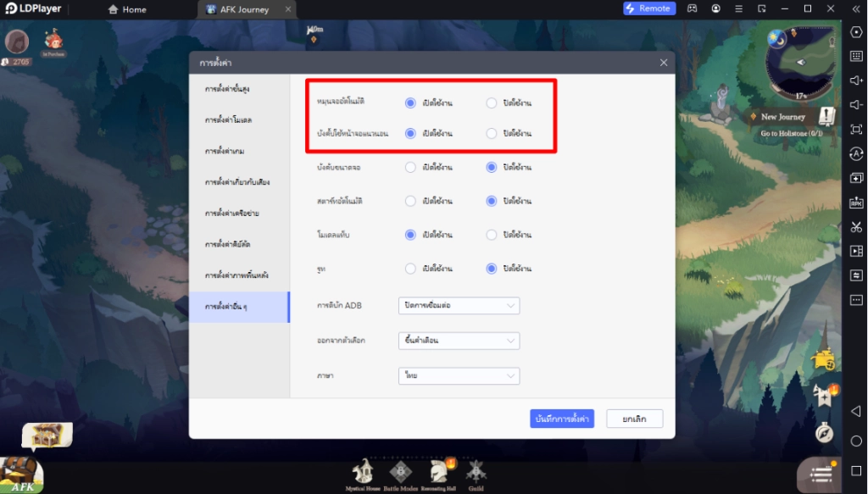Tap the treasure chest speech bubble
The width and height of the screenshot is (868, 494).
pyautogui.click(x=47, y=436)
